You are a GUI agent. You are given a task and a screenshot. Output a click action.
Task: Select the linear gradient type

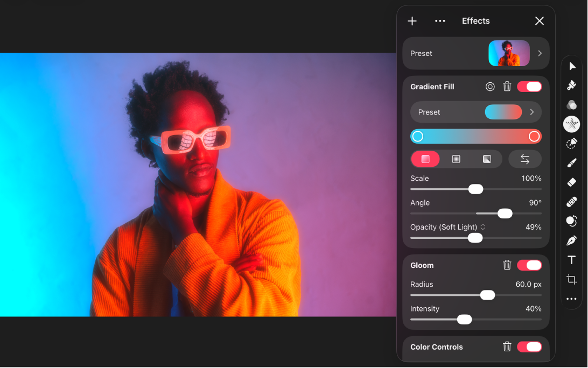425,159
